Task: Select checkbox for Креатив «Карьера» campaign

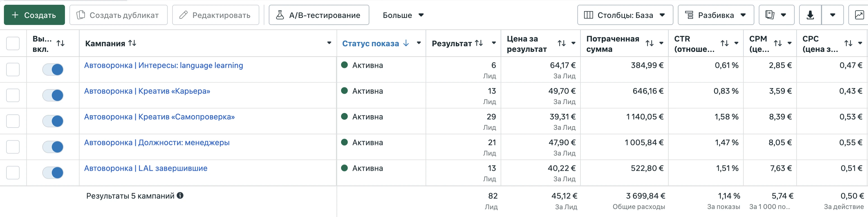Action: (13, 95)
